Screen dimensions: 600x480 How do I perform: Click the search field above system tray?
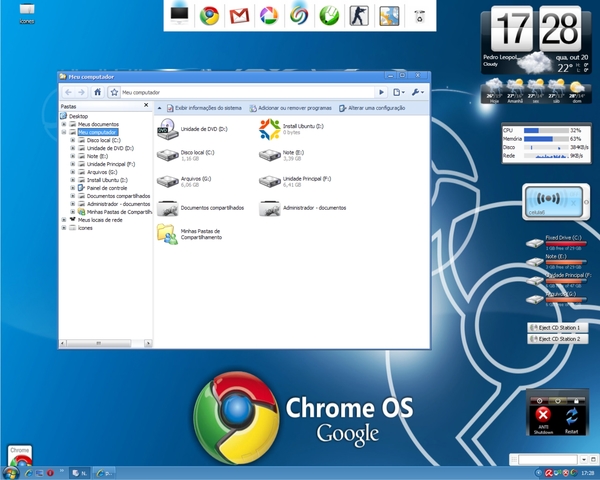pos(548,459)
